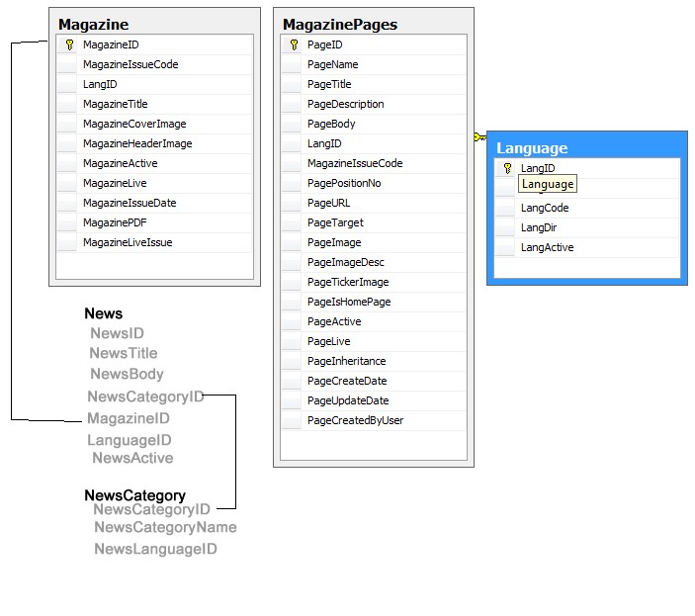Screen dimensions: 695x616
Task: Click the NewsCategoryID field under News
Action: 145,396
